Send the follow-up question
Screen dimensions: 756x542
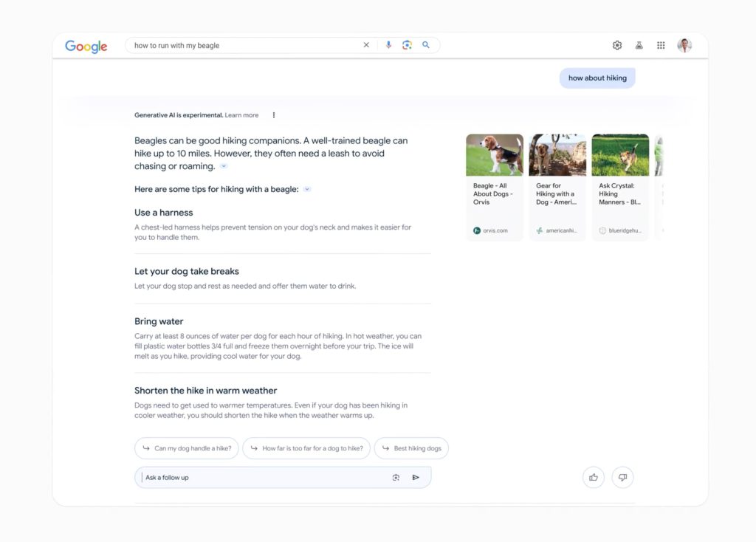(x=416, y=478)
